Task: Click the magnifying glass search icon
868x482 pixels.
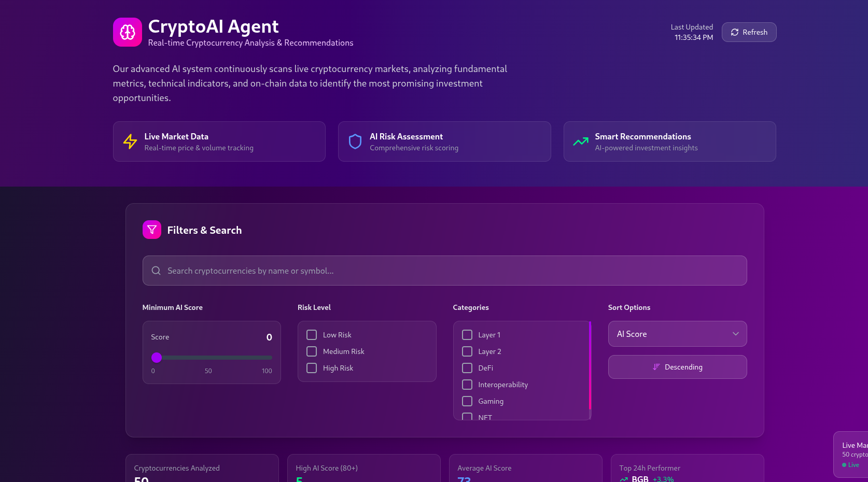Action: [x=156, y=271]
